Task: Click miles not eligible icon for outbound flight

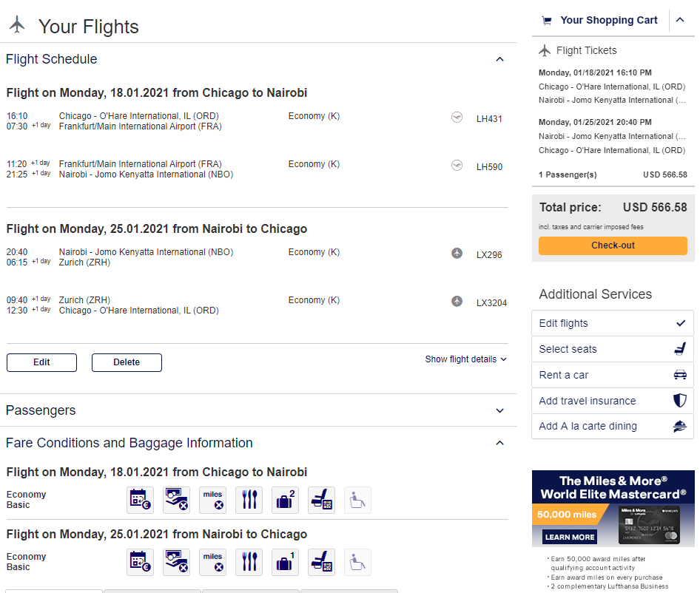Action: [212, 500]
